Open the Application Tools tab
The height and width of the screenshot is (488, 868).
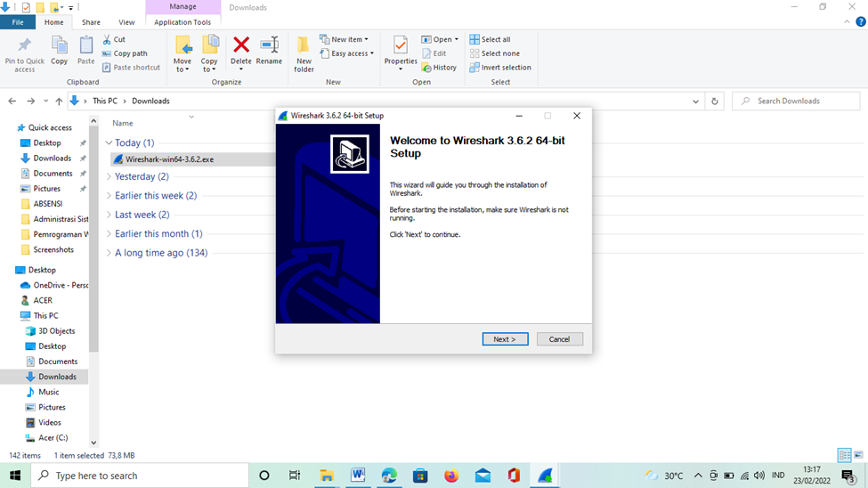(x=183, y=22)
